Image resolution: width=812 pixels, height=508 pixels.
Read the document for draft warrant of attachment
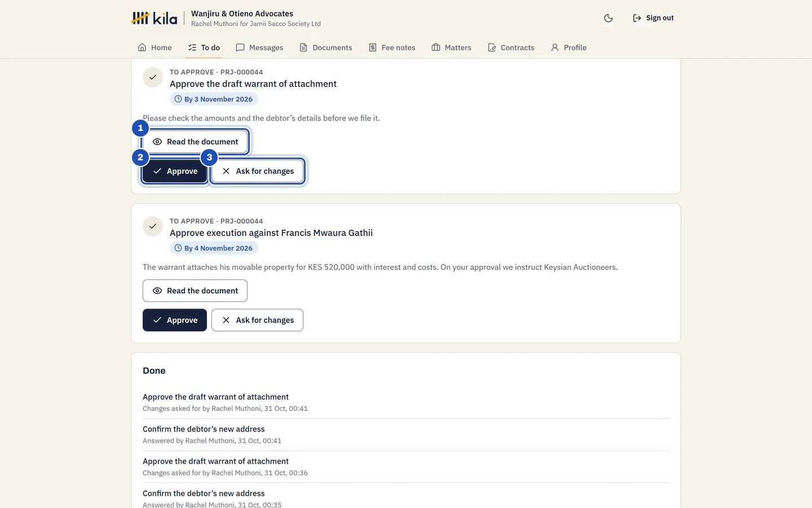coord(195,142)
